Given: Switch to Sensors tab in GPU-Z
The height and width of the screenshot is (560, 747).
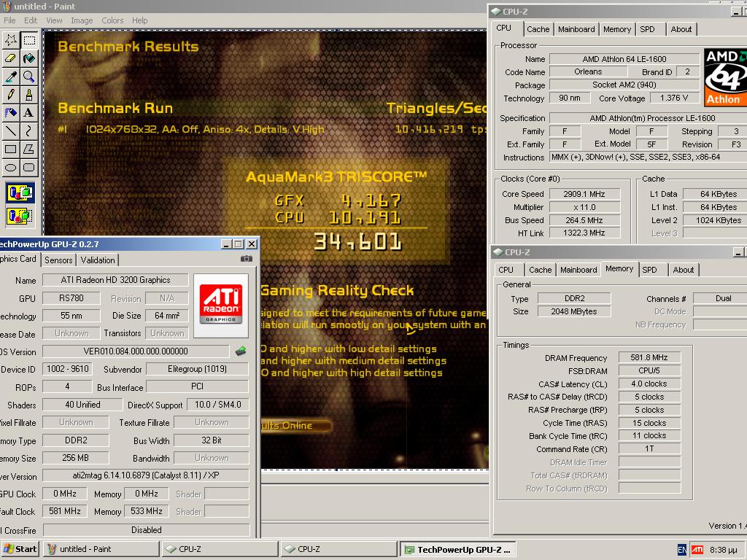Looking at the screenshot, I should [x=58, y=260].
